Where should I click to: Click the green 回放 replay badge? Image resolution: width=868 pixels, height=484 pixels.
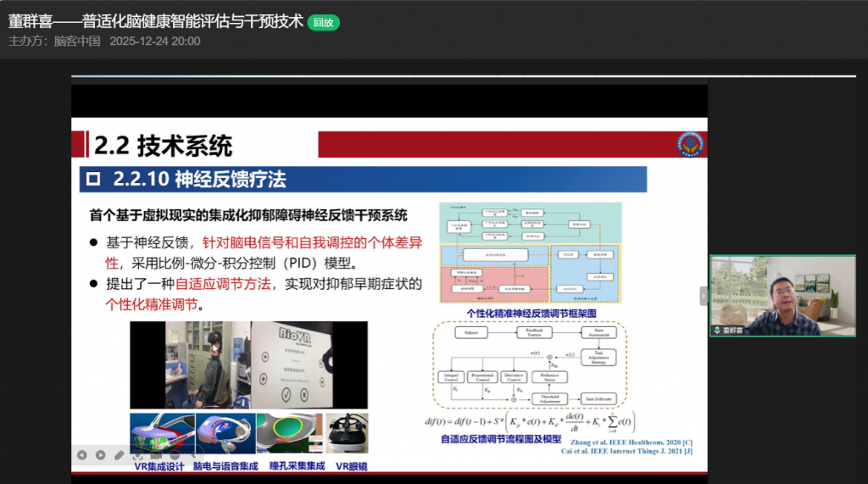point(323,23)
